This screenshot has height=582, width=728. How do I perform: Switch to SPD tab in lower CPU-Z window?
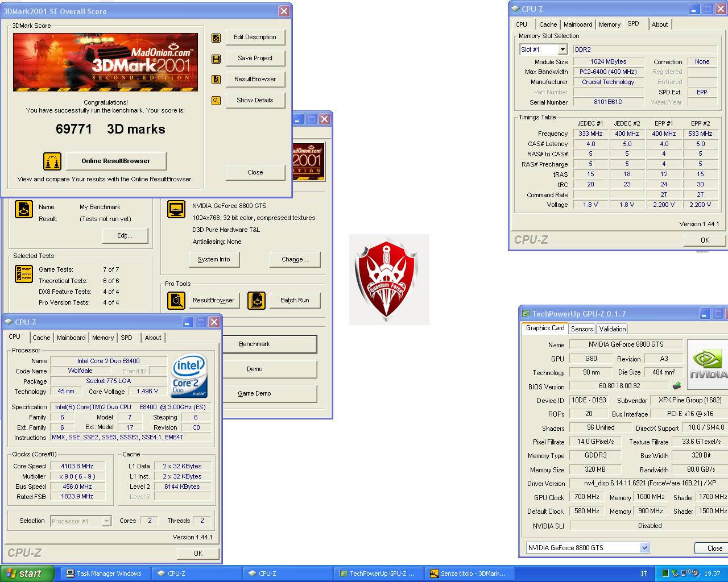click(126, 338)
